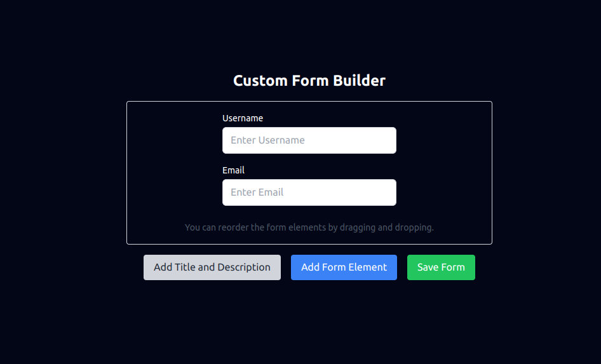Click the drag-and-drop reorder hint text
This screenshot has height=364, width=601.
pyautogui.click(x=309, y=227)
